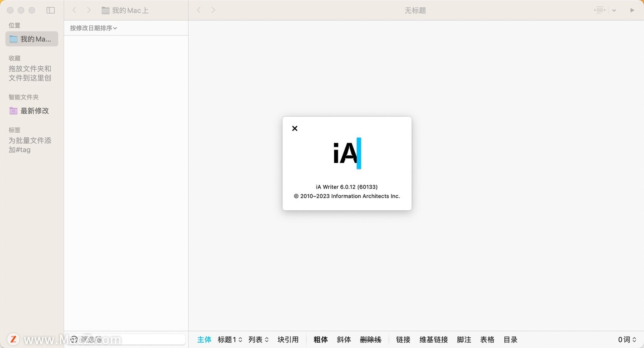Show the preview with play icon
The image size is (644, 348).
(632, 10)
